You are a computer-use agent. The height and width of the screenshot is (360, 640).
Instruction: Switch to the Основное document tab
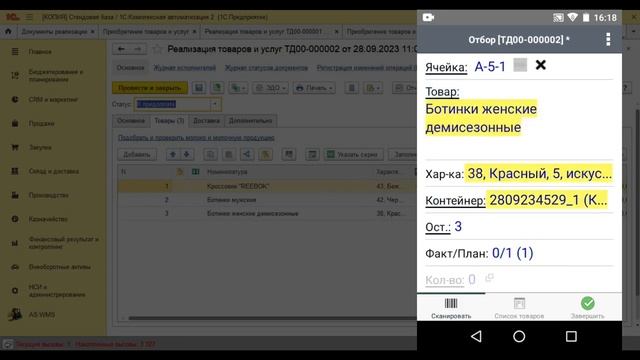click(x=131, y=121)
